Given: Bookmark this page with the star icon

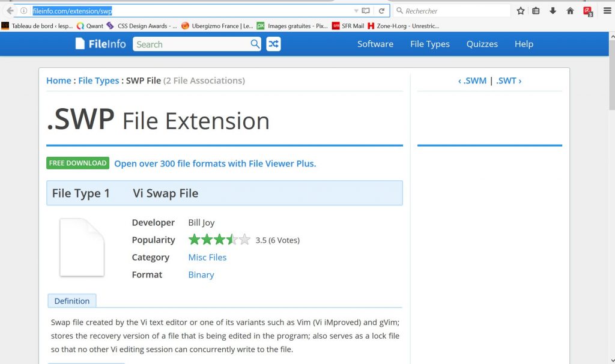Looking at the screenshot, I should coord(521,11).
